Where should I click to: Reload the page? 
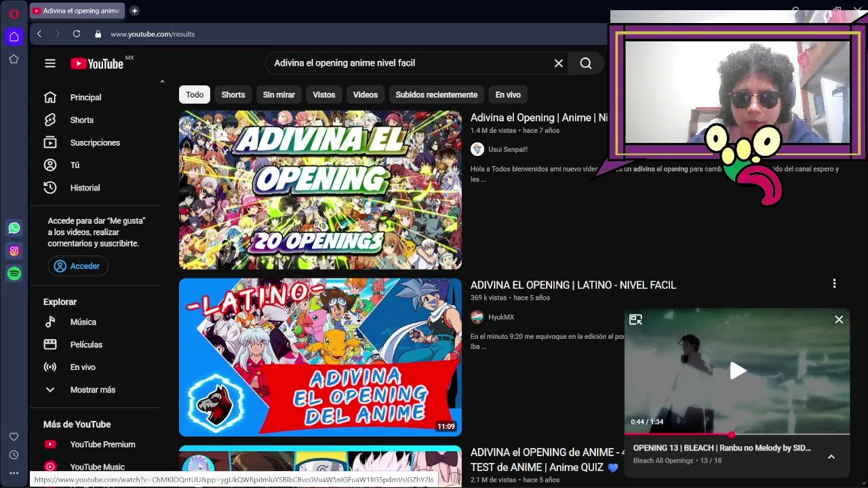tap(77, 34)
